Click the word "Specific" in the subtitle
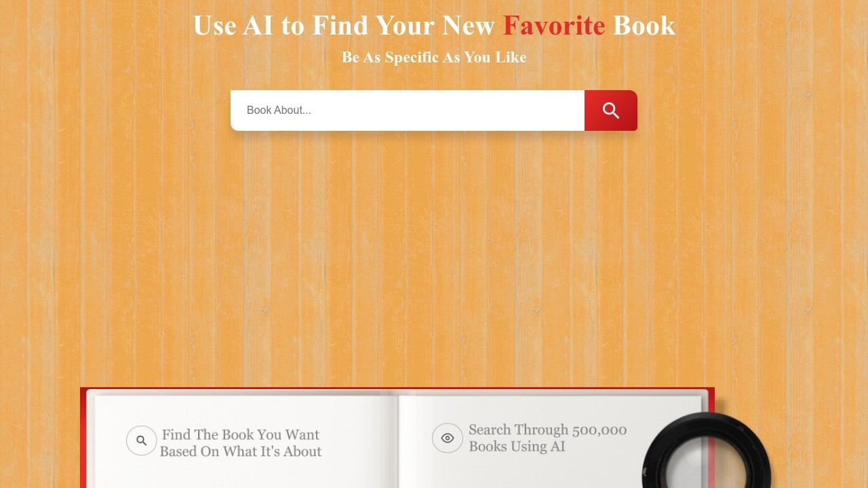868x488 pixels. [413, 58]
